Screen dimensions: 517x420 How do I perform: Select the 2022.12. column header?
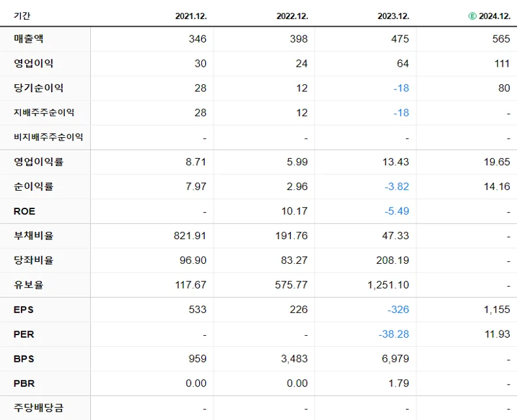[292, 16]
